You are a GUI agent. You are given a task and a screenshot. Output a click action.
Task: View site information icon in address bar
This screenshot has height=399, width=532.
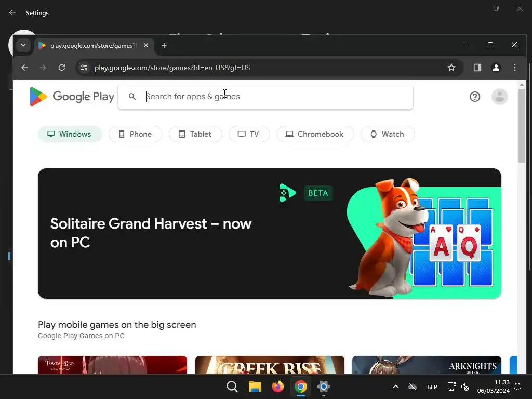[84, 68]
